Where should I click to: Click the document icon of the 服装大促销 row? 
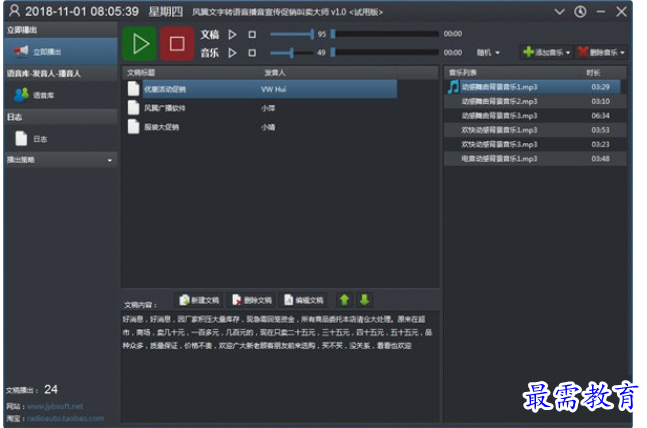coord(133,127)
